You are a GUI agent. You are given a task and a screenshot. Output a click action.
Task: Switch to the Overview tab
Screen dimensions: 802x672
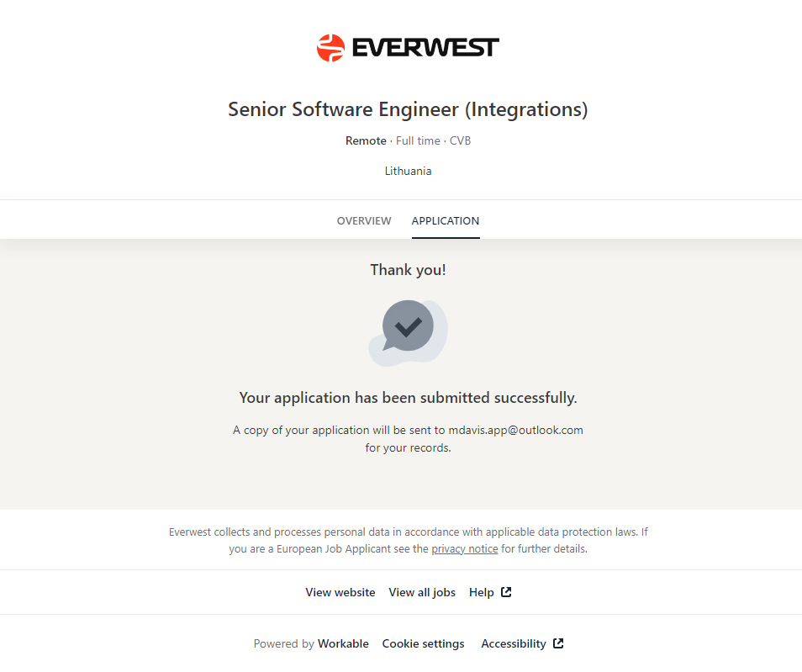tap(364, 221)
